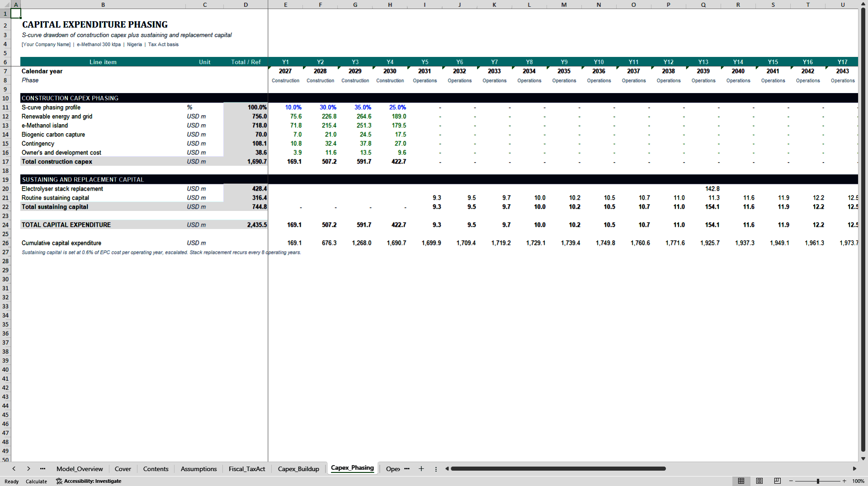The width and height of the screenshot is (868, 486).
Task: Open the Fiscal_TaxAct sheet tab
Action: (247, 469)
